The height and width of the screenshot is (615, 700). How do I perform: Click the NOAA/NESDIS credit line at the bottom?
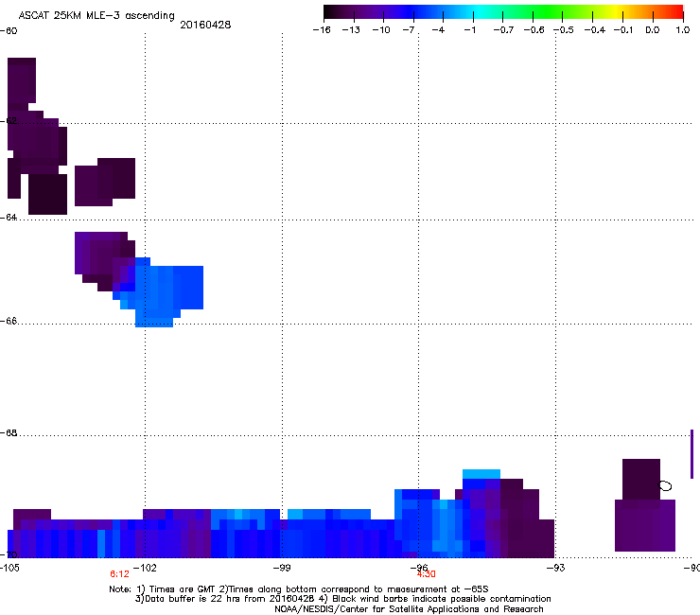(409, 609)
